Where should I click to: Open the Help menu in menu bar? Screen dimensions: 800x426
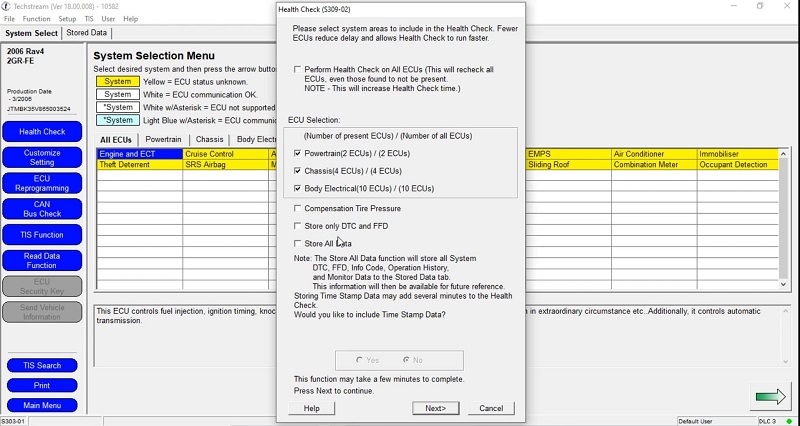(x=131, y=19)
